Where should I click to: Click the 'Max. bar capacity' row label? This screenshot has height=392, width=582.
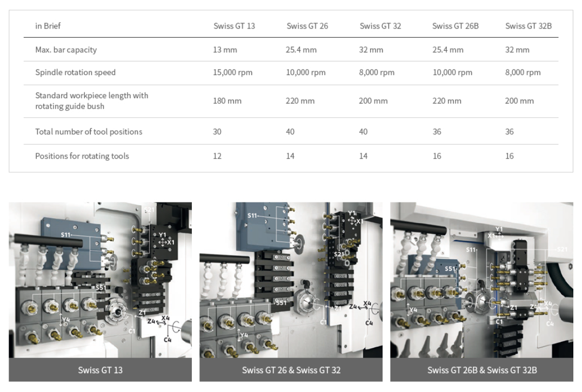[x=66, y=50]
